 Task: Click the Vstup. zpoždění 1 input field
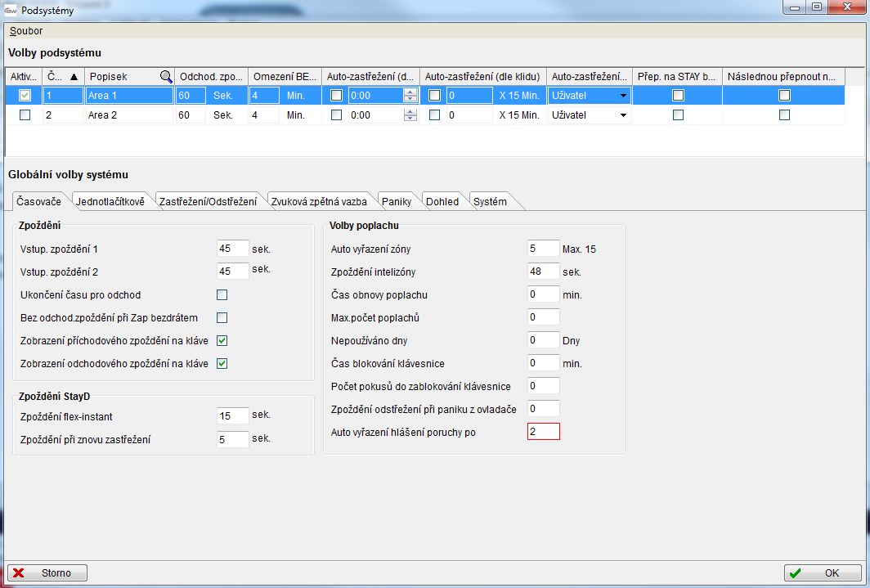pos(233,249)
